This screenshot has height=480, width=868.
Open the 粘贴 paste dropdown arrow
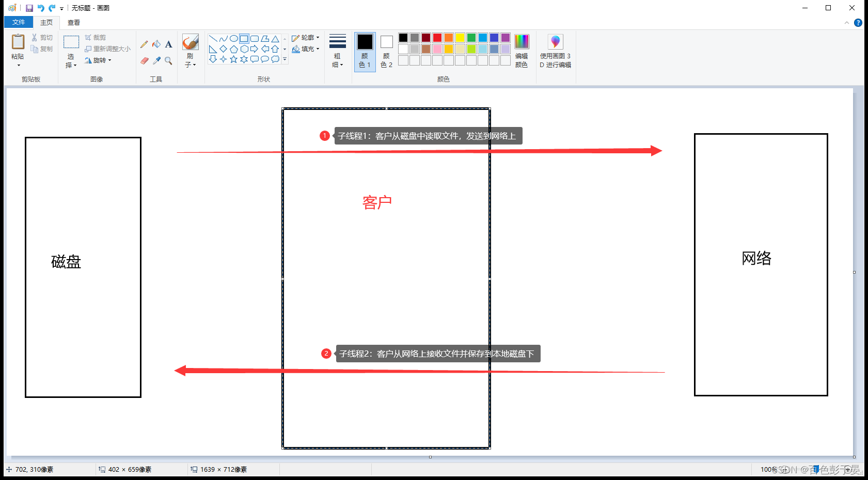[18, 66]
